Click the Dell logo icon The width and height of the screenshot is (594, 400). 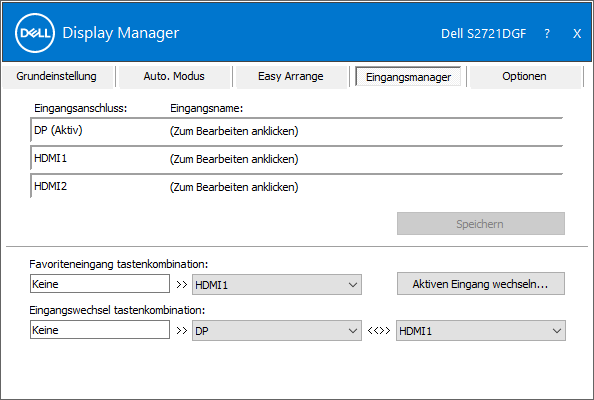point(35,33)
